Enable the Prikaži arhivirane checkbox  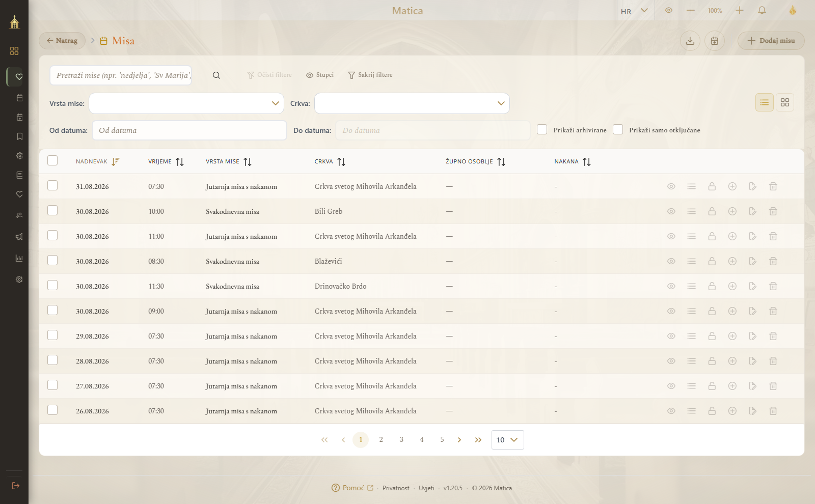[542, 129]
